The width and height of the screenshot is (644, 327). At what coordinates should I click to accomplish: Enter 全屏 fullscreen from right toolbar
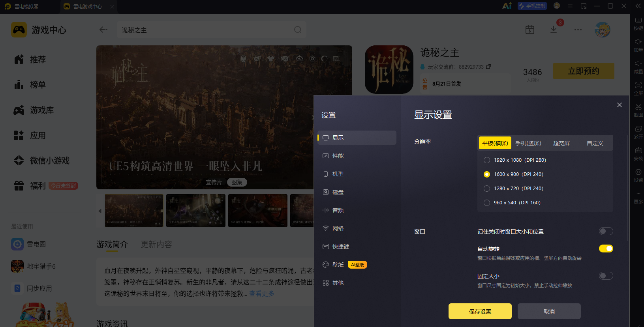coord(638,89)
